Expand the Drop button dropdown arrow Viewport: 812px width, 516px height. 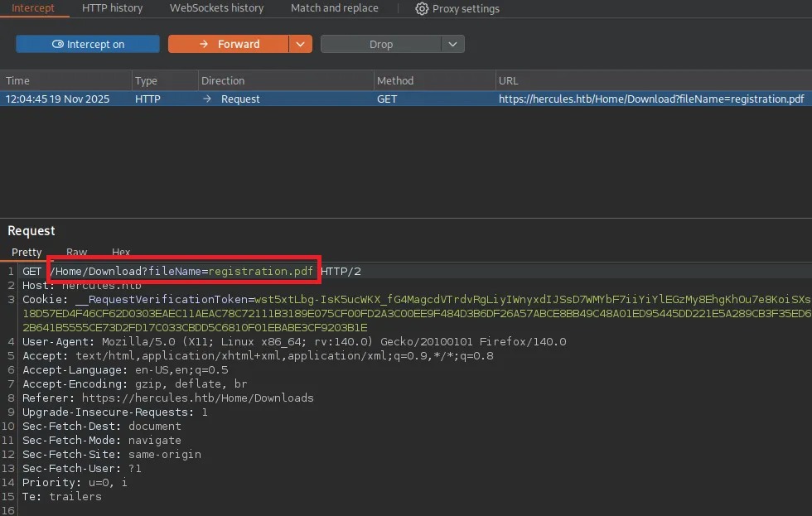(452, 44)
